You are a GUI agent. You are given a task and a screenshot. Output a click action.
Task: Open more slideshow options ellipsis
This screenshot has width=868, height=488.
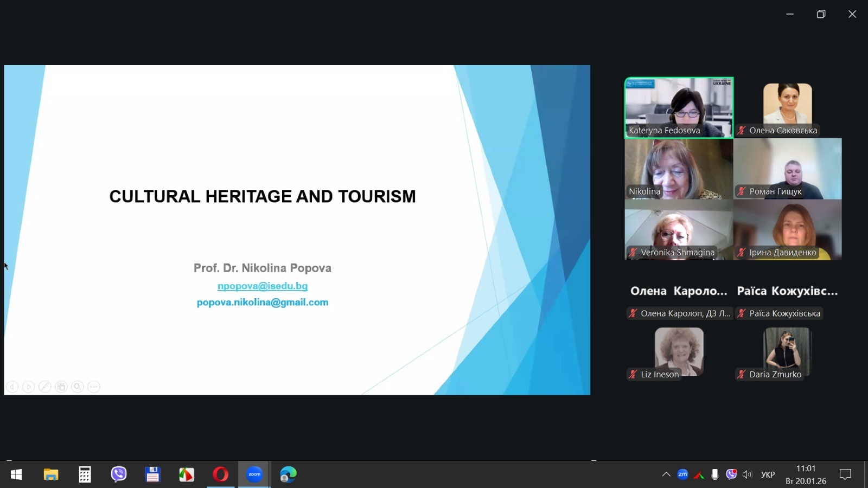pyautogui.click(x=94, y=387)
